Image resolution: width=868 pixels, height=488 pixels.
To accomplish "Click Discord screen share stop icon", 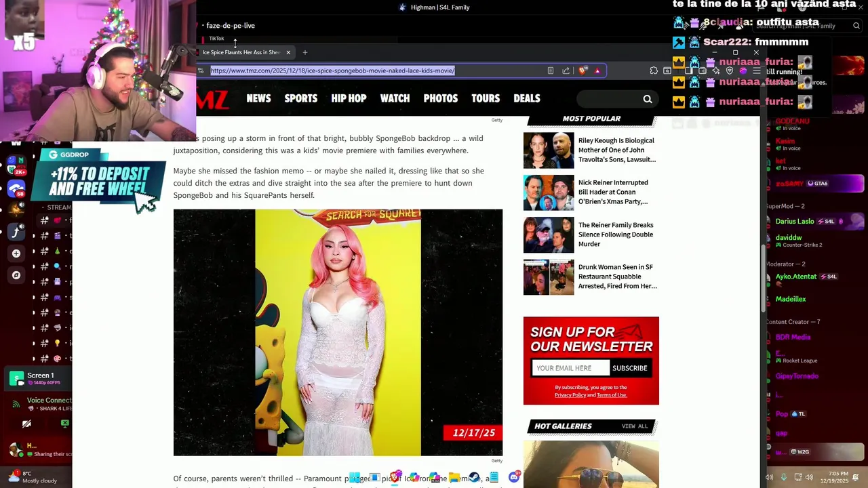I will [x=64, y=424].
